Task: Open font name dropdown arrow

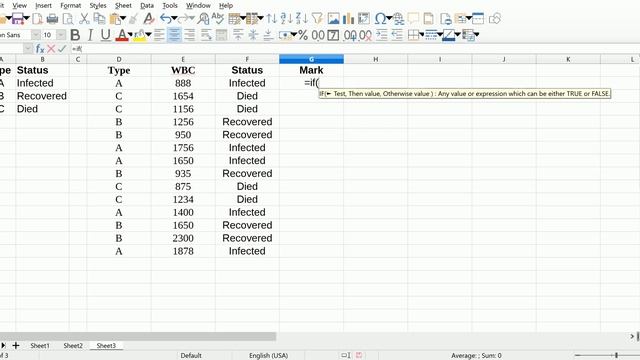Action: pyautogui.click(x=36, y=35)
